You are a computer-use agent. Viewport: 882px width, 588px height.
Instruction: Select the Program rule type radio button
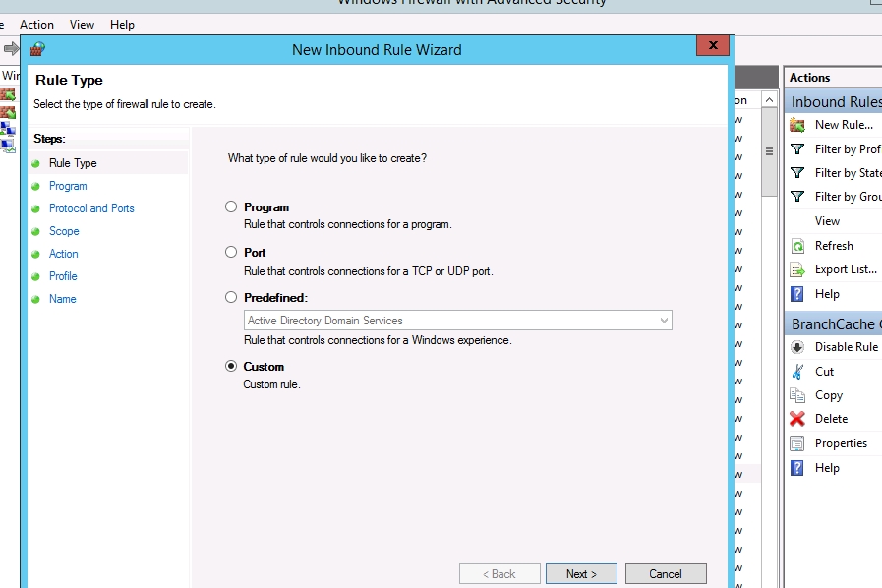pyautogui.click(x=231, y=207)
